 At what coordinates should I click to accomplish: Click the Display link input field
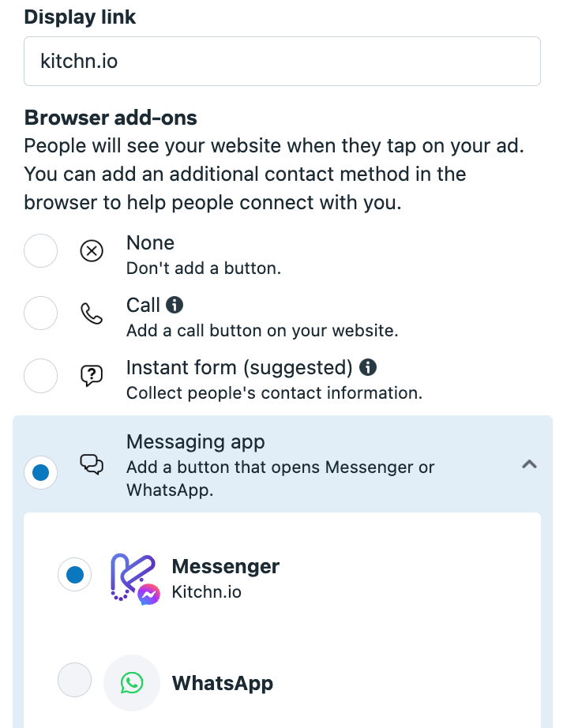tap(282, 62)
